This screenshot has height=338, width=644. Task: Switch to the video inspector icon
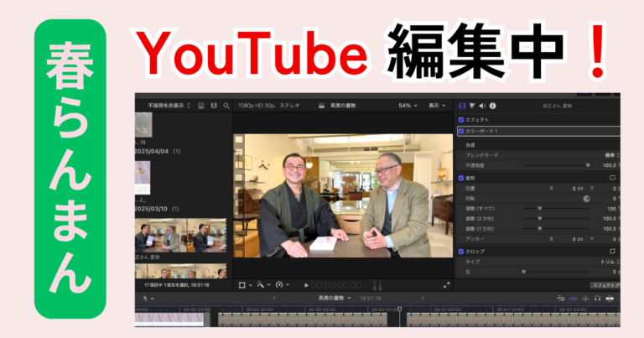click(462, 106)
